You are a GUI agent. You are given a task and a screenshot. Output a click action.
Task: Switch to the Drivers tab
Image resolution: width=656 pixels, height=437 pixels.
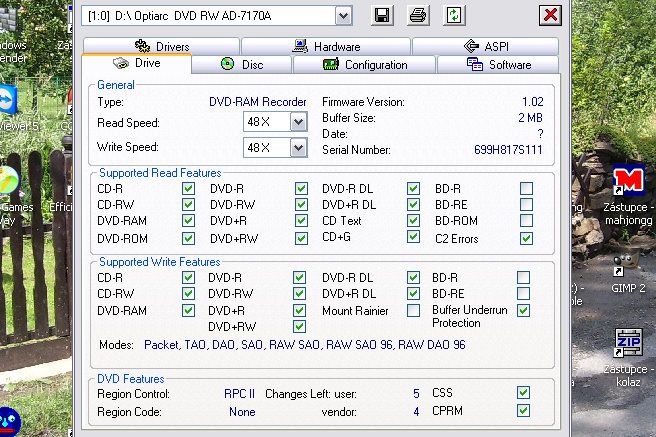(x=161, y=46)
